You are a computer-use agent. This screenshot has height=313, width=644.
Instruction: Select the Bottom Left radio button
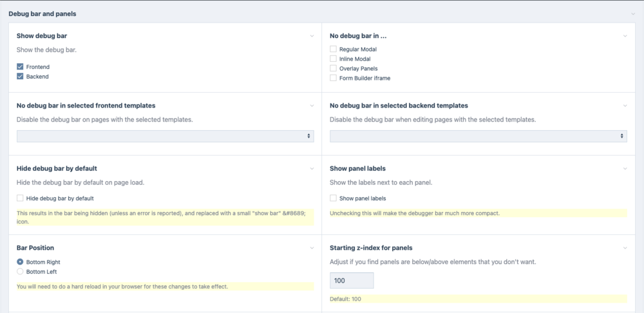21,272
